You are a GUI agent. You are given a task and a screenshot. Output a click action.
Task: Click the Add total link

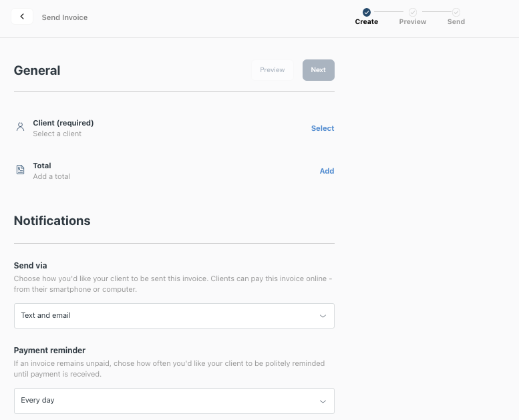tap(327, 171)
